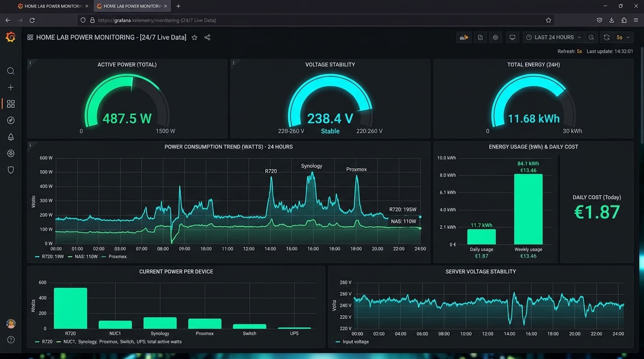Click the ACTIVE POWER (TOTAL) panel title

coord(127,65)
